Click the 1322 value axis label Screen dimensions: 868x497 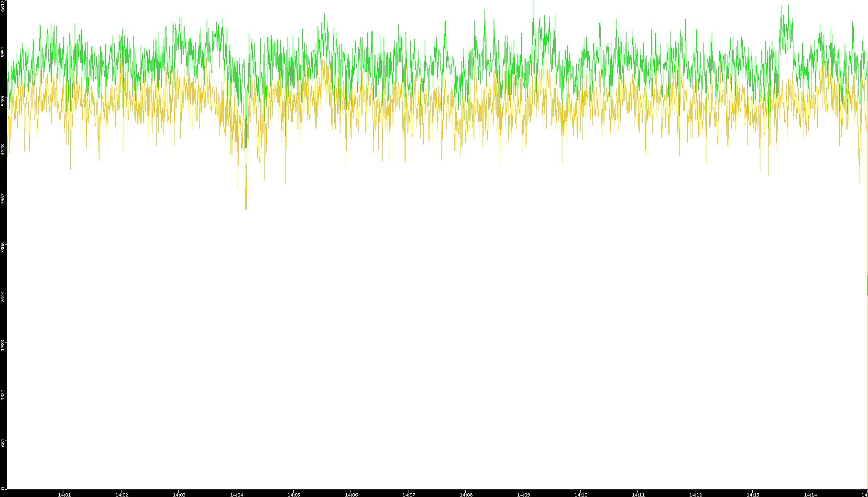tap(3, 394)
